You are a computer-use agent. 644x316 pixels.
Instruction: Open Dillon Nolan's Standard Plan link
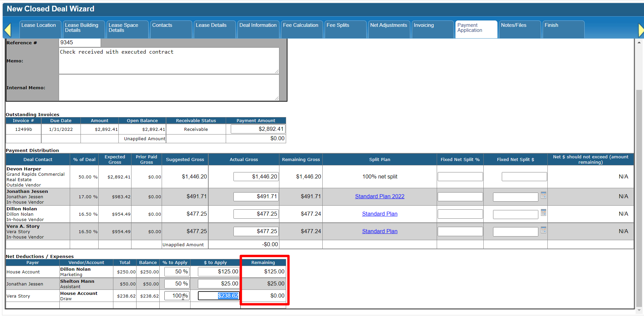click(x=379, y=214)
